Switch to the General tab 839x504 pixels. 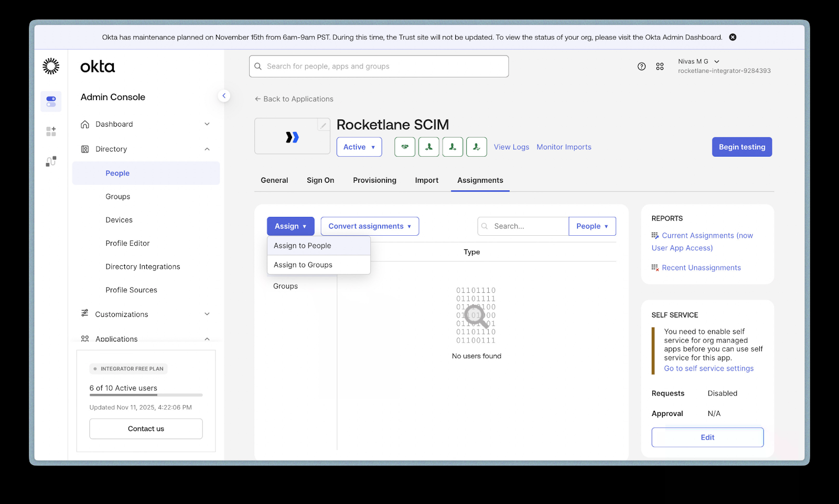click(274, 180)
